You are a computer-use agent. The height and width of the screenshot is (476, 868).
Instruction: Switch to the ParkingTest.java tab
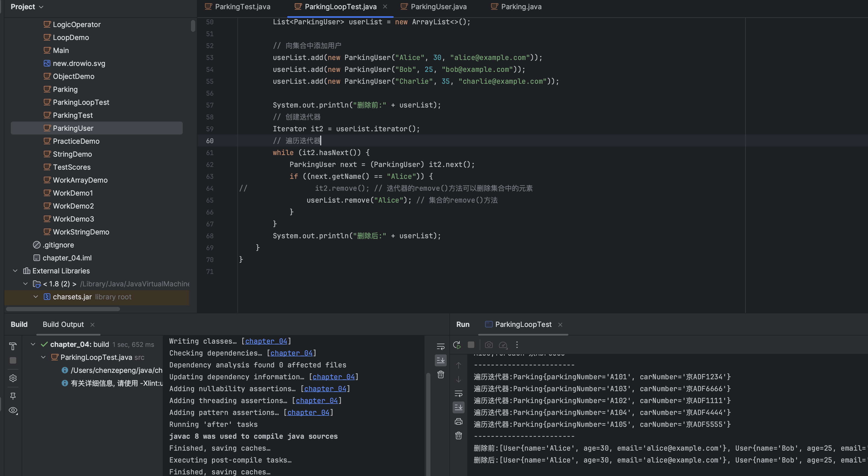tap(238, 7)
